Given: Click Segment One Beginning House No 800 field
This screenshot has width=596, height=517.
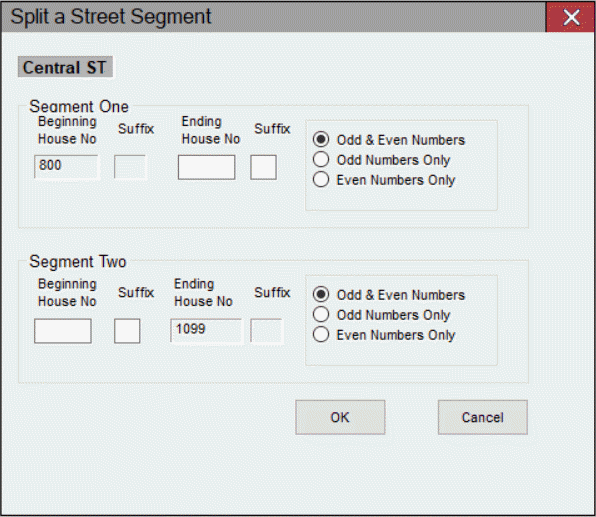Looking at the screenshot, I should [x=67, y=167].
